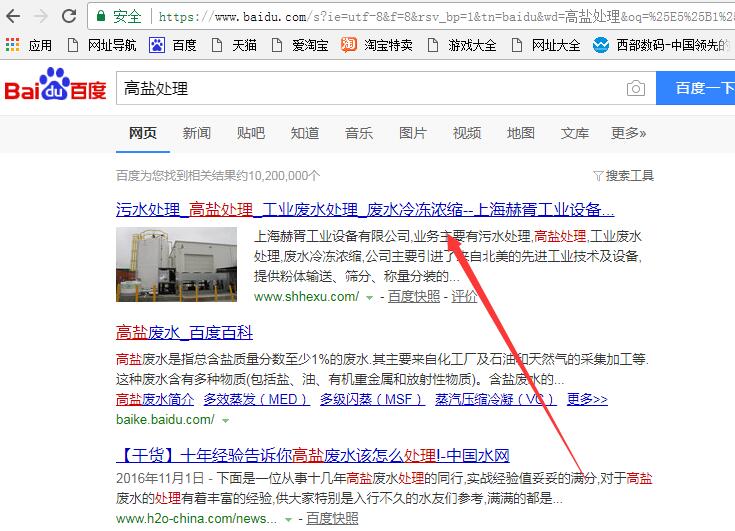Expand the arrow next to www.h2o-china.com
The width and height of the screenshot is (735, 531).
pos(288,520)
